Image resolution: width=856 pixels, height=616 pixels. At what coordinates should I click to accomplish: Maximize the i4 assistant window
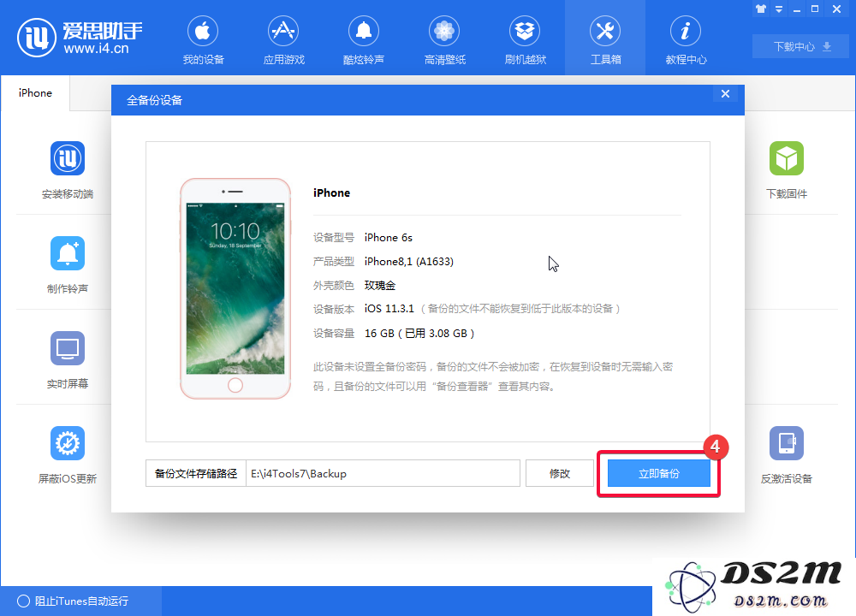815,9
